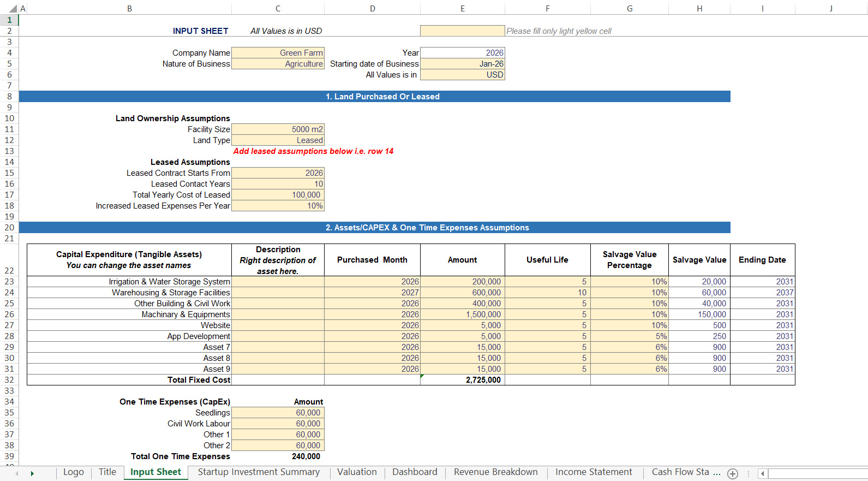Open the Logo sheet tab
The width and height of the screenshot is (868, 481).
(74, 472)
